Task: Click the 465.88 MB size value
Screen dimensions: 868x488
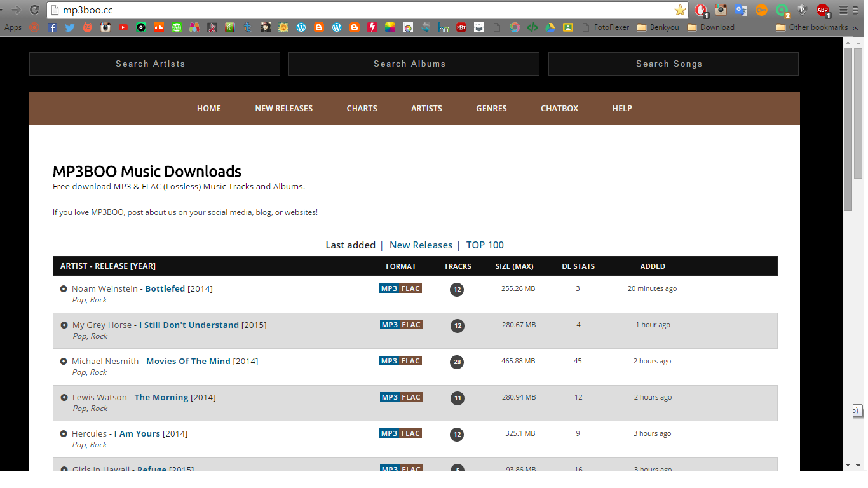Action: pyautogui.click(x=519, y=361)
